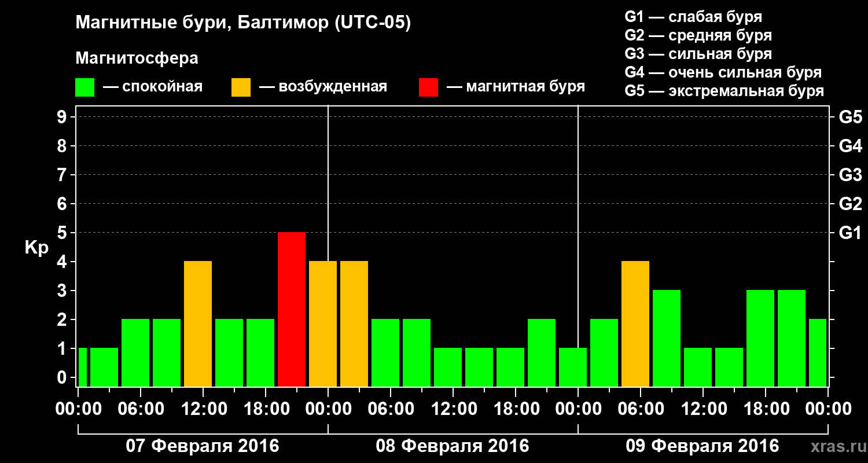Click the red 'магнитная буря' legend swatch
This screenshot has height=463, width=868.
coord(428,87)
